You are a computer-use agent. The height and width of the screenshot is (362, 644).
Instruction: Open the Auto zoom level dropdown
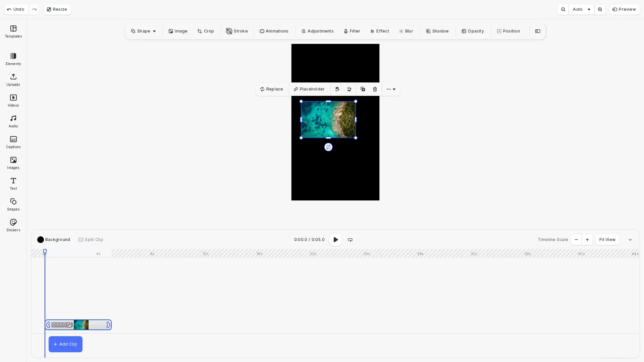click(581, 9)
